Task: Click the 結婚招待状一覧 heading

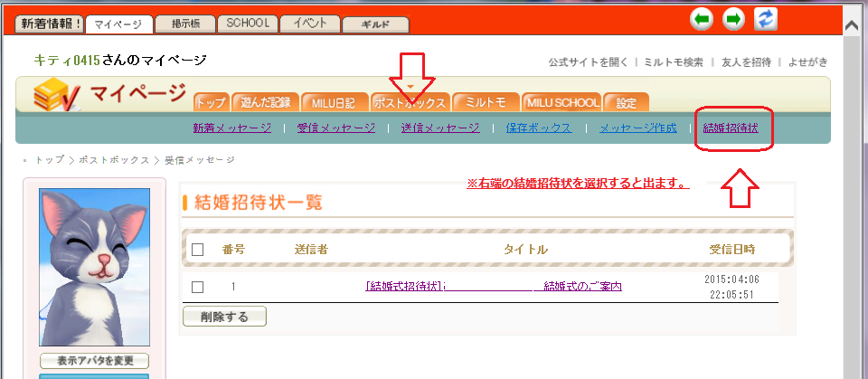Action: coord(259,203)
